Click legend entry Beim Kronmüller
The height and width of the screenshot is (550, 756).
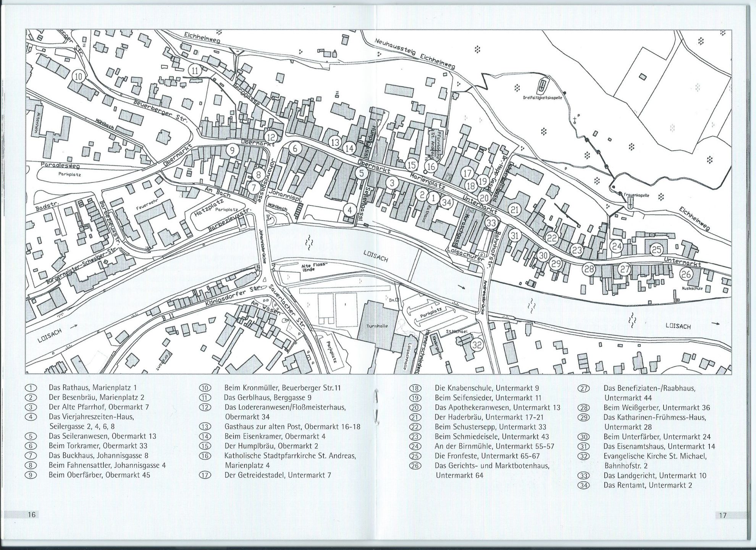282,388
